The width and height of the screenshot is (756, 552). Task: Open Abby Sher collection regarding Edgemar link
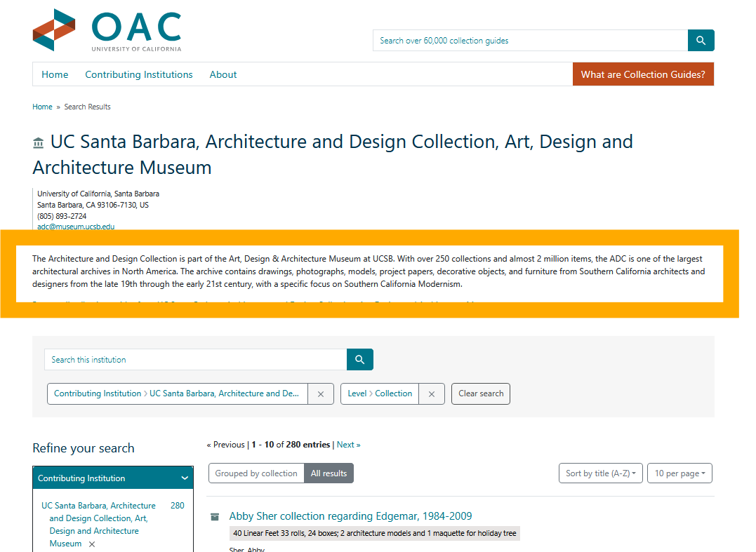(350, 516)
